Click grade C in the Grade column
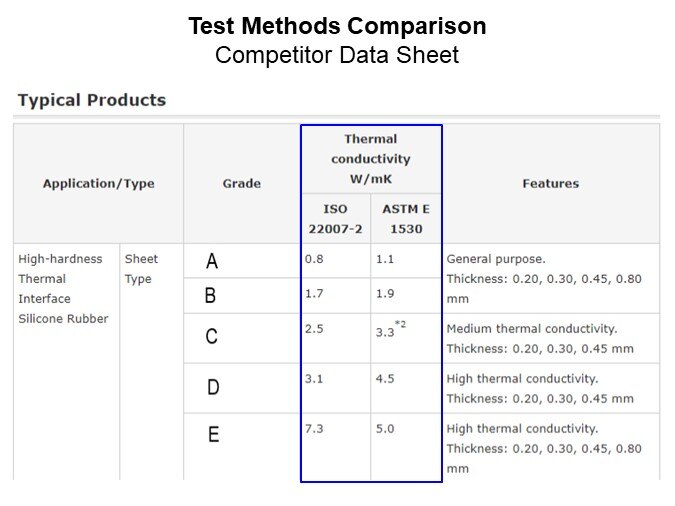This screenshot has height=506, width=675. tap(212, 337)
